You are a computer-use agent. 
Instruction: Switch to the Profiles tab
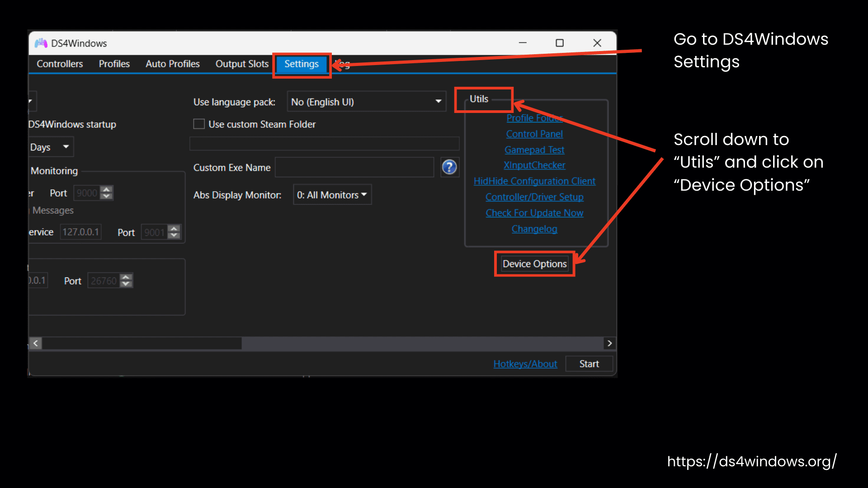click(x=114, y=64)
